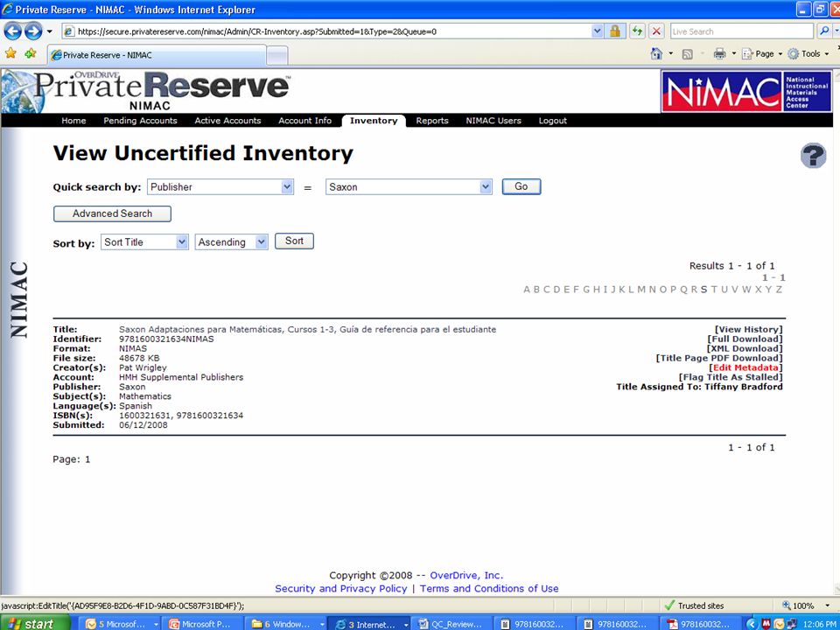
Task: Click the Title Page PDF Download link
Action: 719,359
